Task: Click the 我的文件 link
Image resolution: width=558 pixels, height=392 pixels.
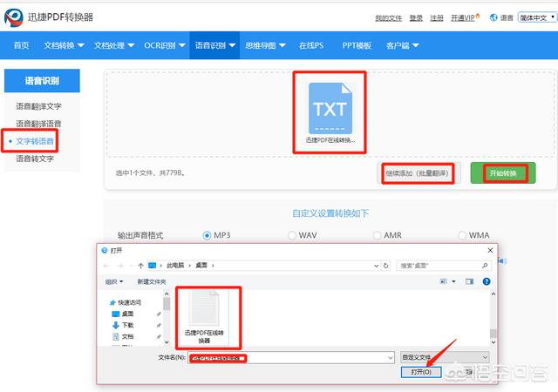Action: [x=388, y=17]
